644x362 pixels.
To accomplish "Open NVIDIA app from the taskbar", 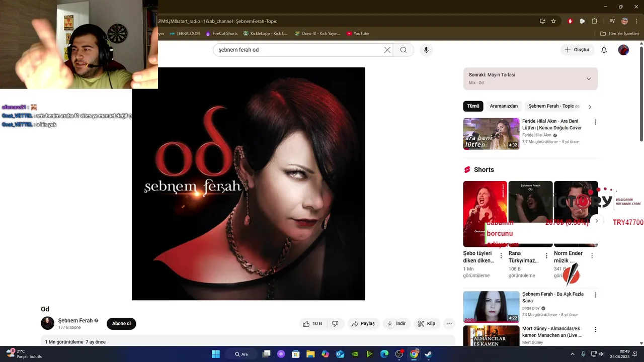I will pos(355,354).
